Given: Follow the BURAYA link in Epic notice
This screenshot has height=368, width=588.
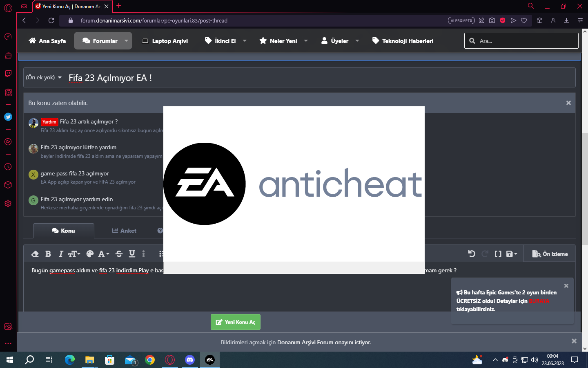Looking at the screenshot, I should [x=539, y=301].
